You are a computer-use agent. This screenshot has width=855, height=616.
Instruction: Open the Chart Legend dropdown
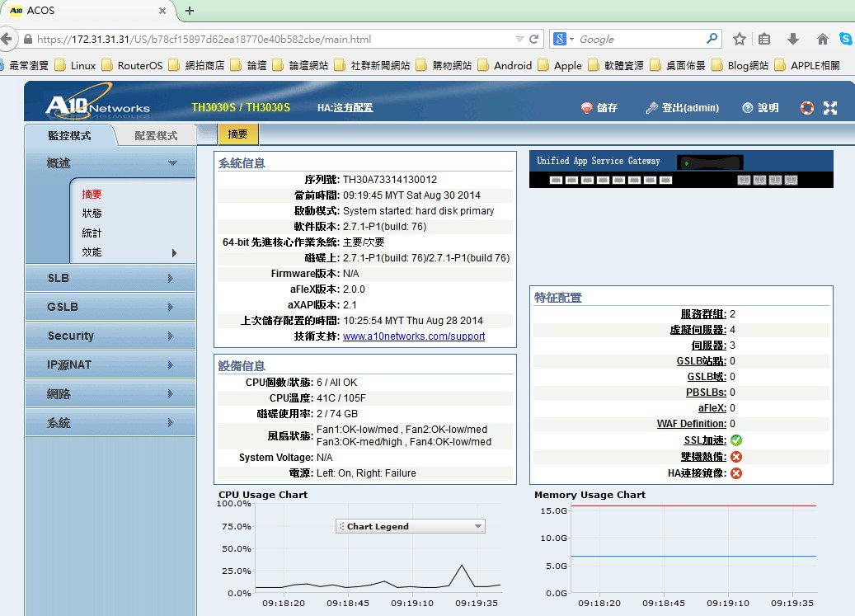tap(410, 526)
